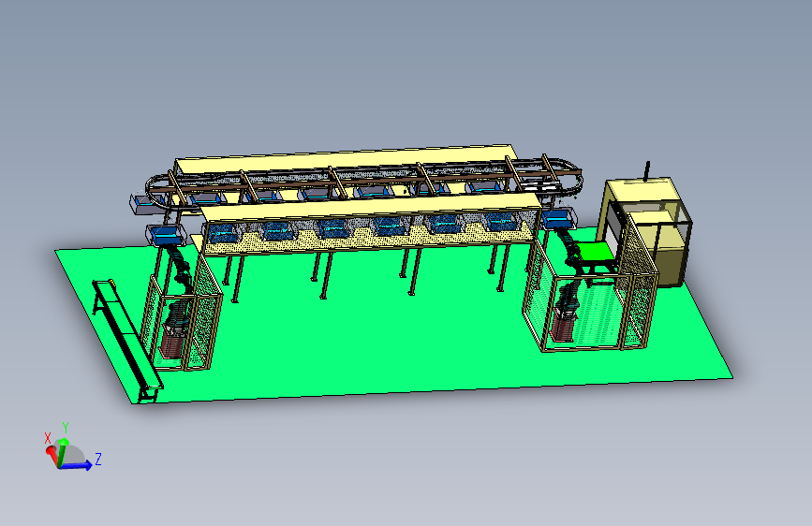The width and height of the screenshot is (812, 526).
Task: Click the blue Z axis arrow of the triad
Action: (x=78, y=465)
